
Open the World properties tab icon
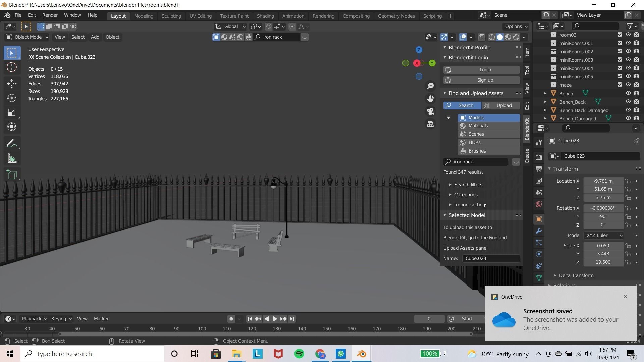click(x=539, y=204)
